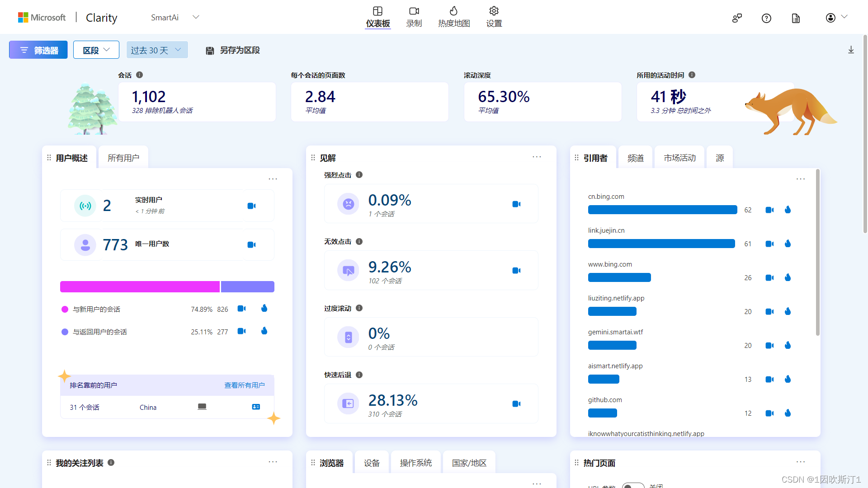This screenshot has height=488, width=868.
Task: View heatmap for new user sessions
Action: click(x=264, y=309)
